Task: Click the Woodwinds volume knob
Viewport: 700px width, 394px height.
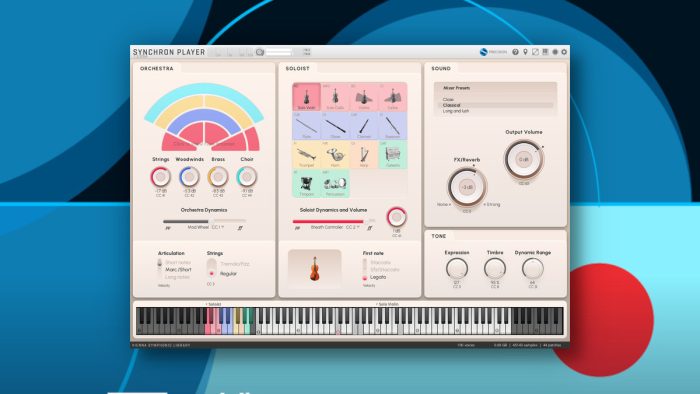Action: pos(189,177)
